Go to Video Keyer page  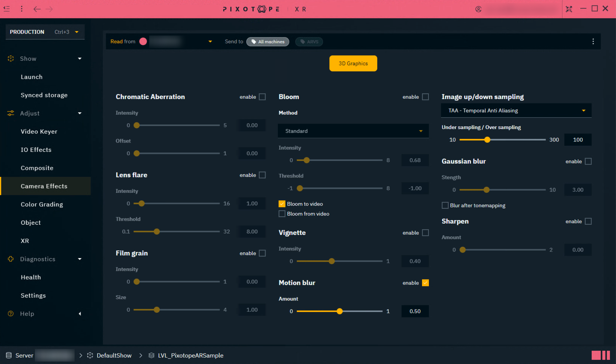(39, 131)
